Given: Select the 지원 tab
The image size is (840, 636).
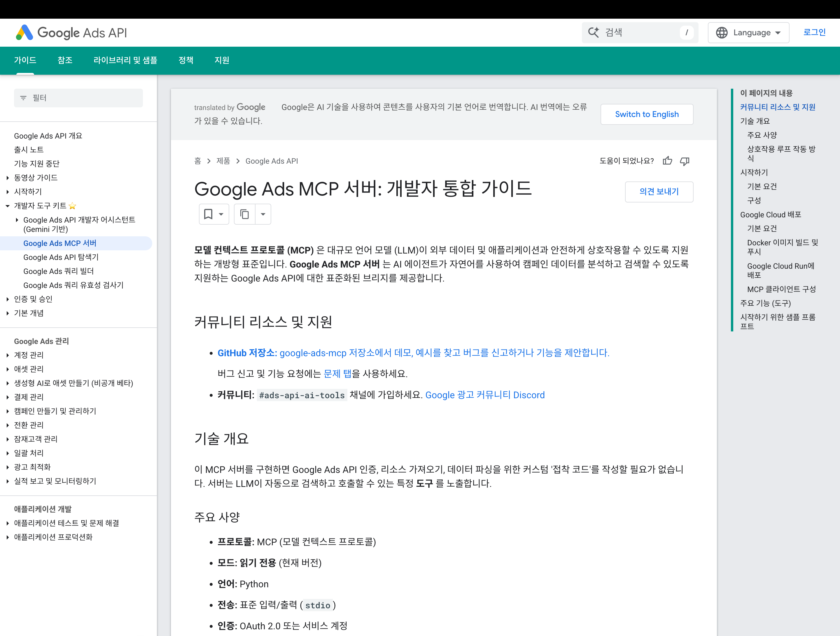Looking at the screenshot, I should (x=222, y=60).
